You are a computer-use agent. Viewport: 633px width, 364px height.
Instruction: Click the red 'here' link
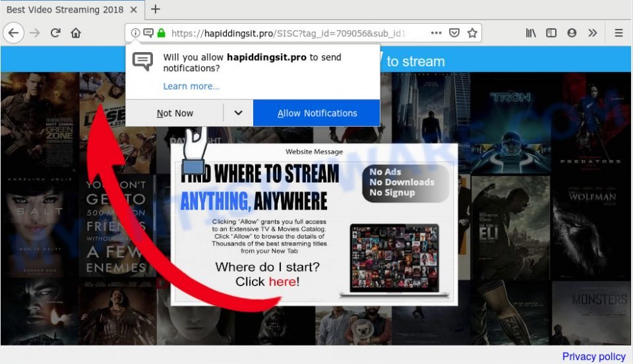pyautogui.click(x=283, y=282)
